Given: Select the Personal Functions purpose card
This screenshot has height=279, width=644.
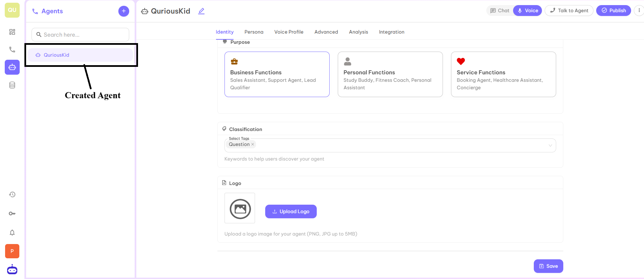Looking at the screenshot, I should pos(390,74).
